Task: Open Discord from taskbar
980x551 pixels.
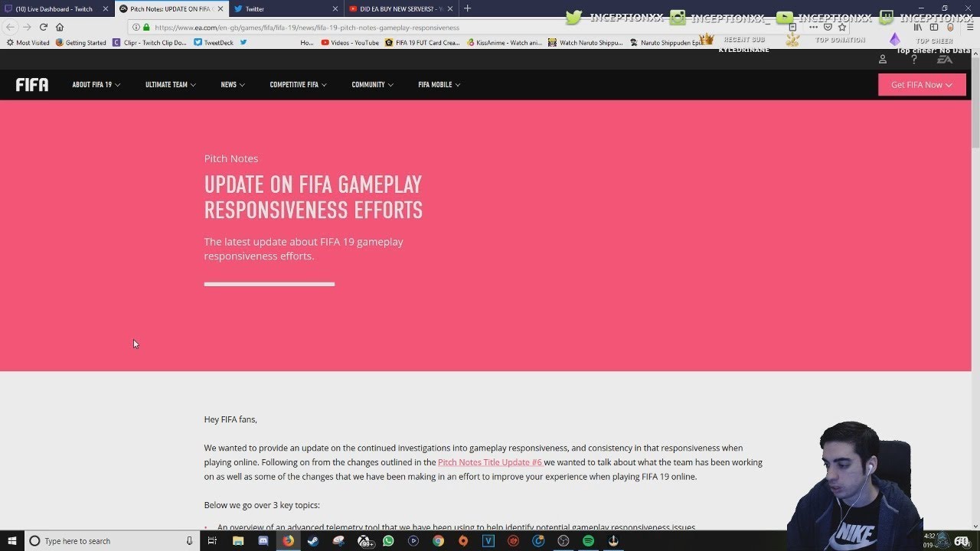Action: 263,541
